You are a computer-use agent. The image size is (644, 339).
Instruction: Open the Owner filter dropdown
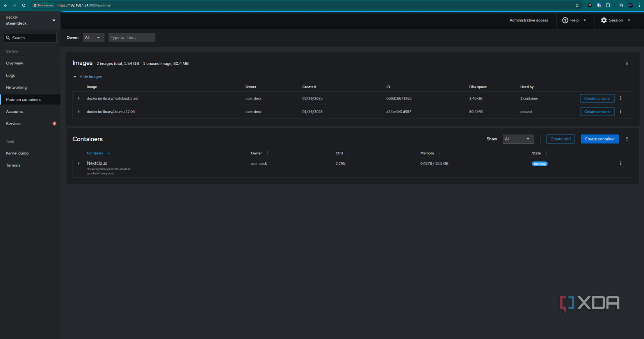pos(93,37)
